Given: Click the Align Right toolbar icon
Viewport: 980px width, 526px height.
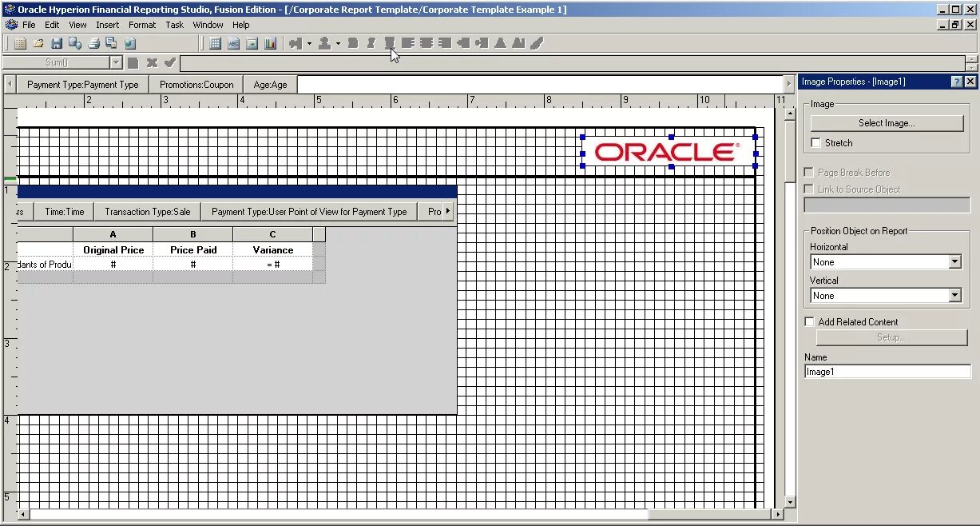Looking at the screenshot, I should pyautogui.click(x=445, y=43).
